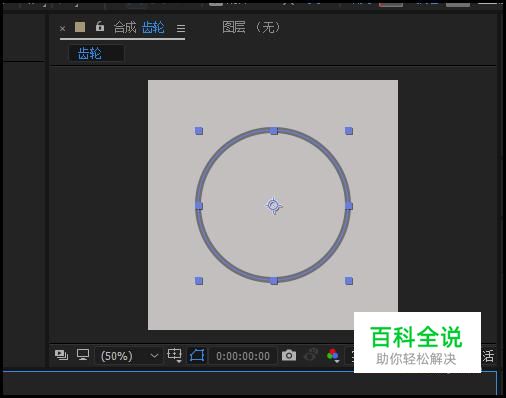The height and width of the screenshot is (398, 506).
Task: Select the right-middle handle on circle
Action: (349, 206)
